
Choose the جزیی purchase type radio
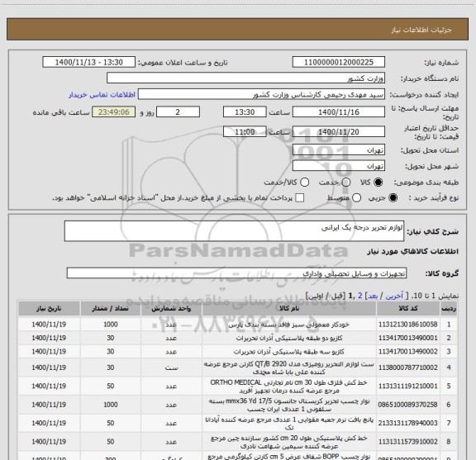(393, 198)
